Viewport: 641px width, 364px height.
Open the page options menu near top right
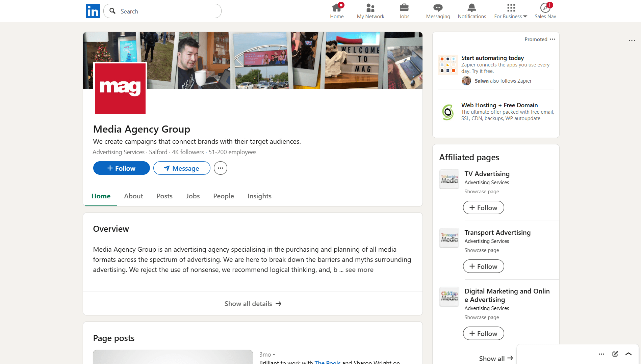click(631, 40)
